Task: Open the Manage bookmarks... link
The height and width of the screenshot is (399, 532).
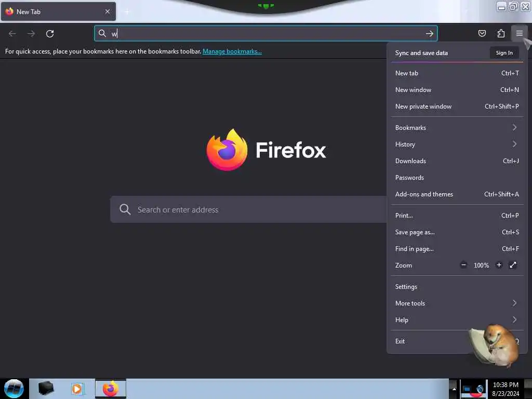Action: click(x=232, y=51)
